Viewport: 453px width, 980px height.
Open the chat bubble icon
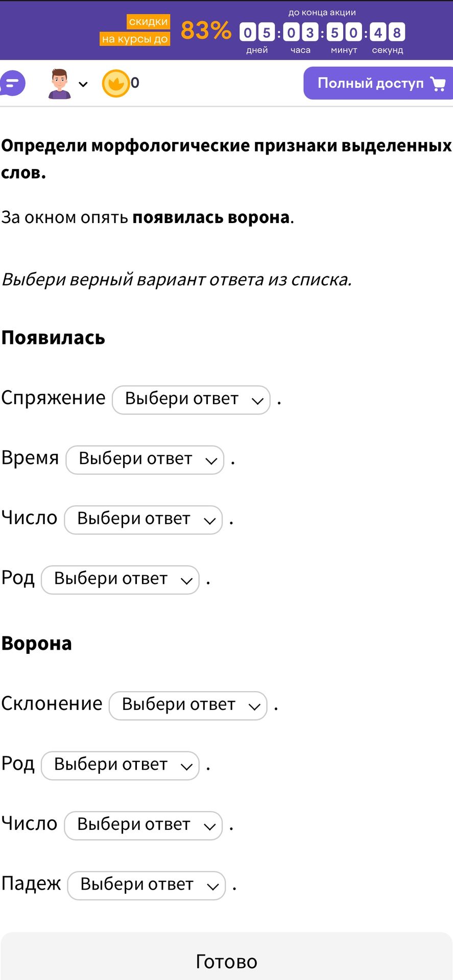coord(12,83)
